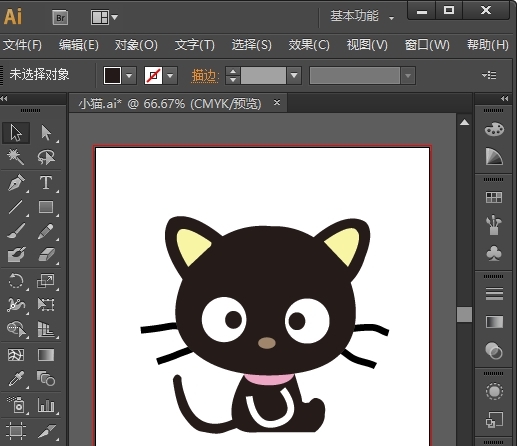
Task: Select the Mesh tool
Action: click(16, 355)
